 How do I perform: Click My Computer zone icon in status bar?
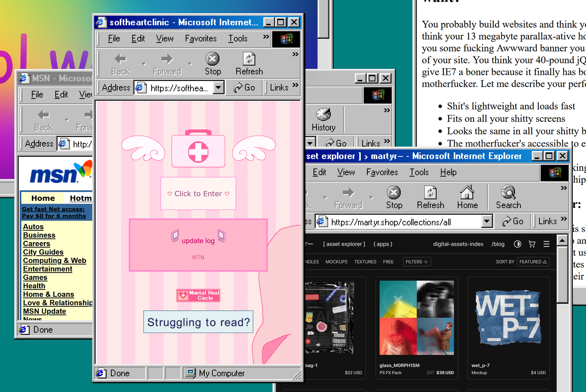190,373
